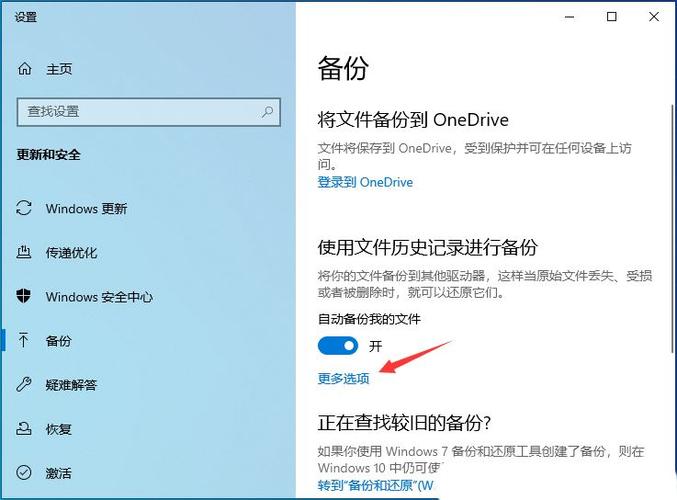Image resolution: width=677 pixels, height=500 pixels.
Task: Click the 更新和安全 section heading
Action: (48, 155)
